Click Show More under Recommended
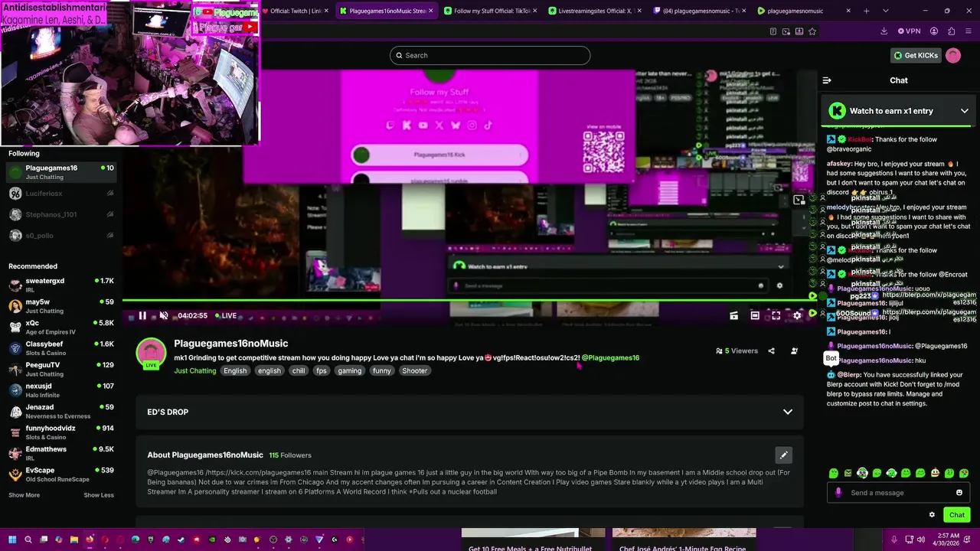Image resolution: width=980 pixels, height=551 pixels. point(24,495)
